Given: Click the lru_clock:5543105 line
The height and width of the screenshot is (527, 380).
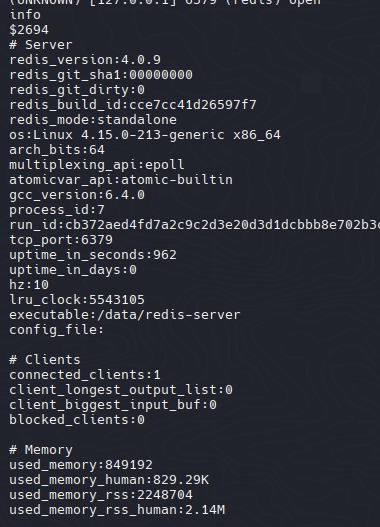Looking at the screenshot, I should coord(77,300).
